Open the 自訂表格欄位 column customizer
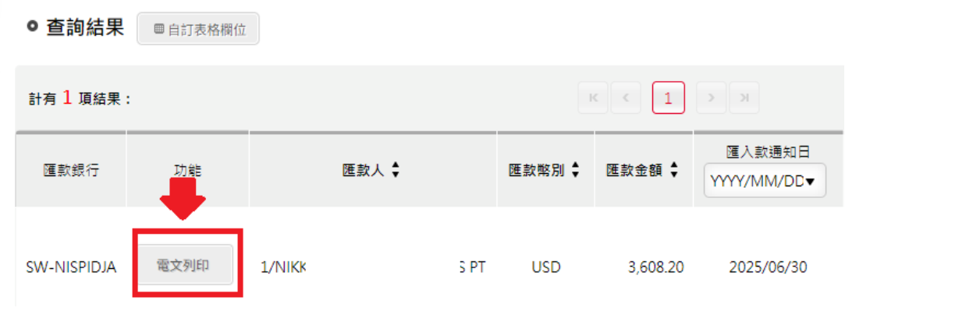Screen dimensions: 980x336 [x=198, y=29]
